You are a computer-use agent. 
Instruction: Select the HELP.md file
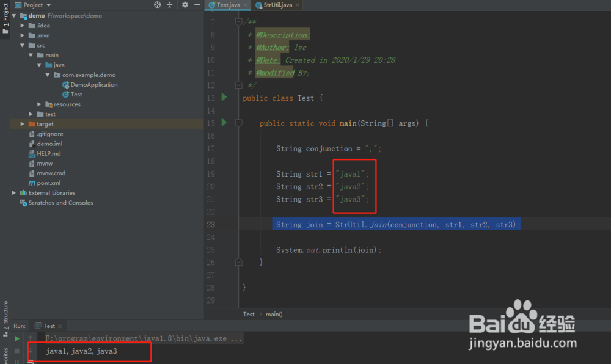point(49,153)
